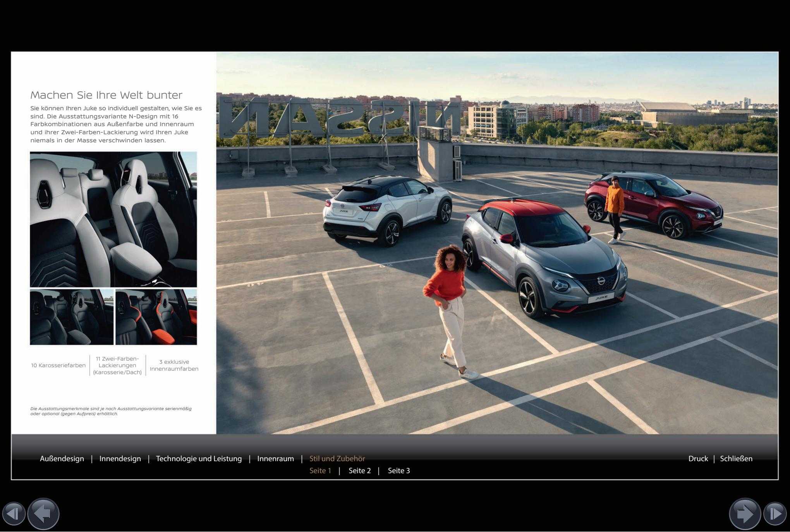The image size is (790, 532).
Task: Open Technologie und Leistung section
Action: [199, 458]
